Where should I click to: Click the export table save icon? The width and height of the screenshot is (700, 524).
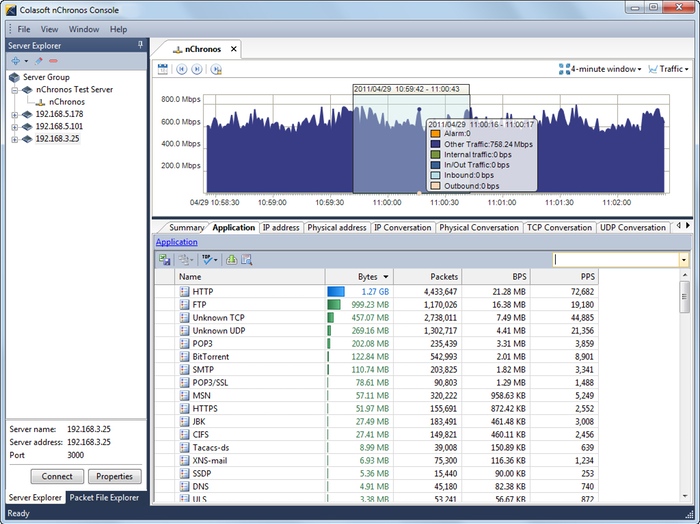point(164,260)
